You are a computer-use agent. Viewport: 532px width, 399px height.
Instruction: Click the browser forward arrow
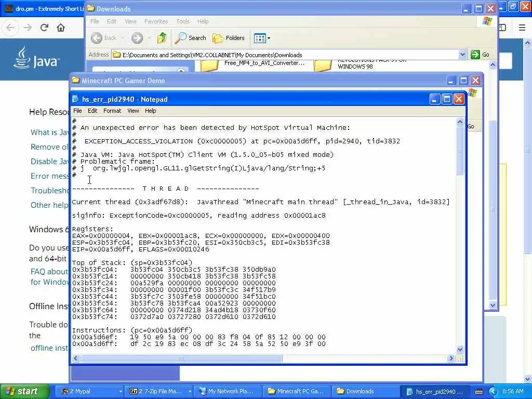click(28, 28)
